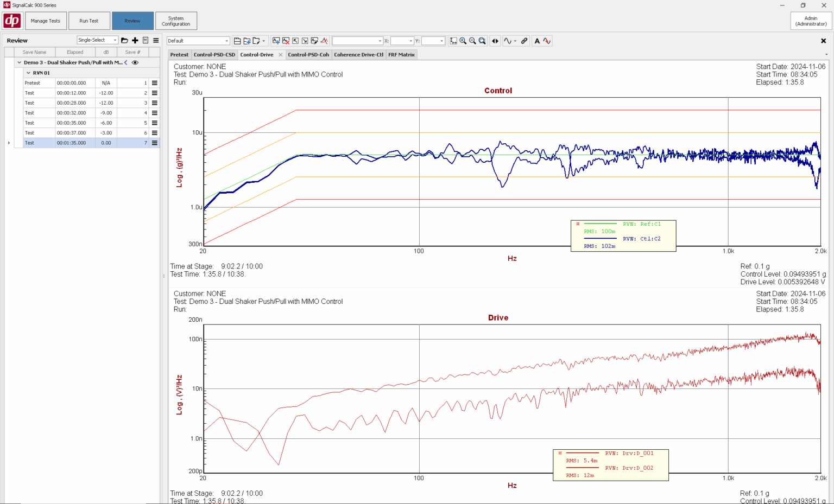
Task: Open the Single-Select mode dropdown
Action: [97, 40]
